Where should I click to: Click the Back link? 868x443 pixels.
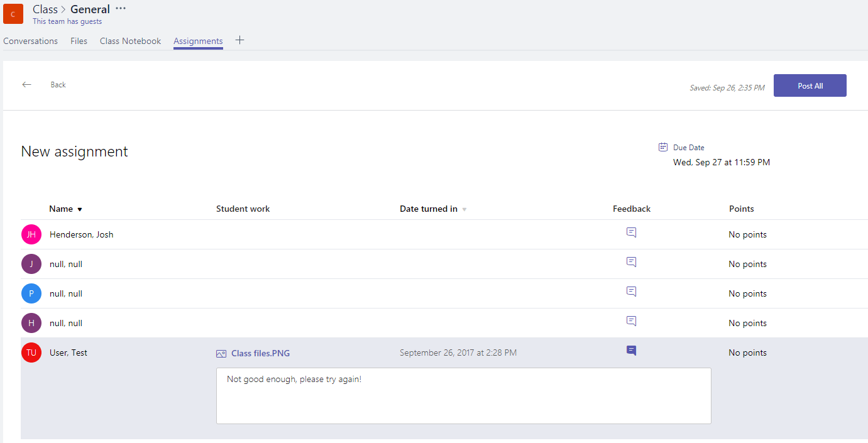58,85
